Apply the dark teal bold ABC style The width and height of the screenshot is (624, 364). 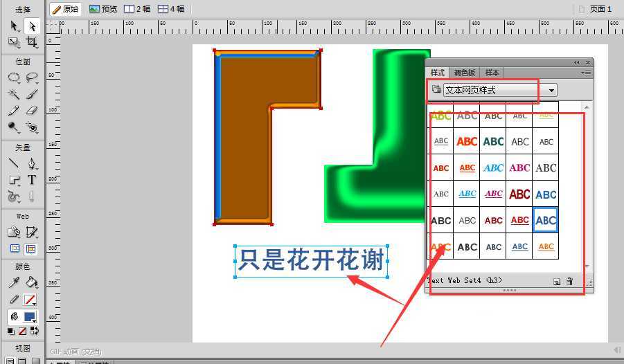click(493, 141)
